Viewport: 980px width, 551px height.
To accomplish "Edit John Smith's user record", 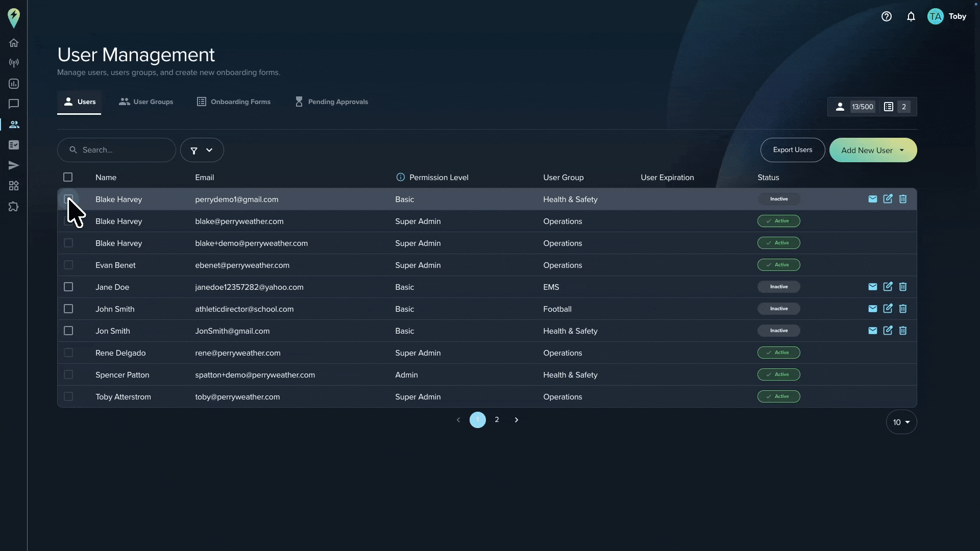I will 888,309.
